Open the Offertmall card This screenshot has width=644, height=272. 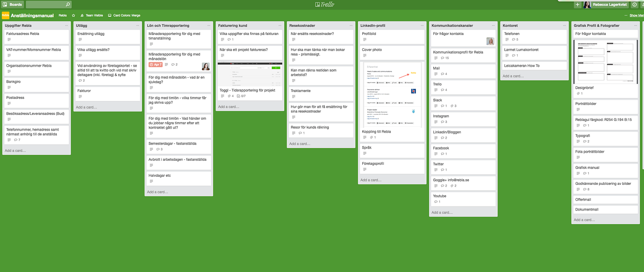[x=606, y=199]
